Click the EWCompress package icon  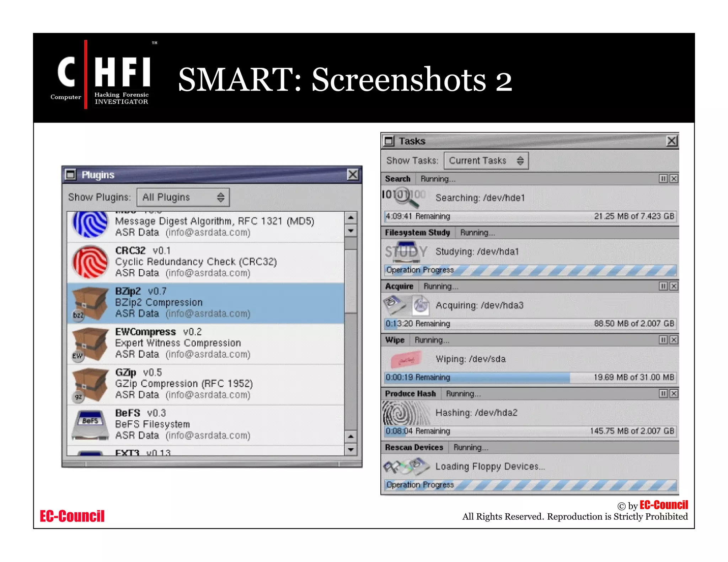tap(90, 344)
